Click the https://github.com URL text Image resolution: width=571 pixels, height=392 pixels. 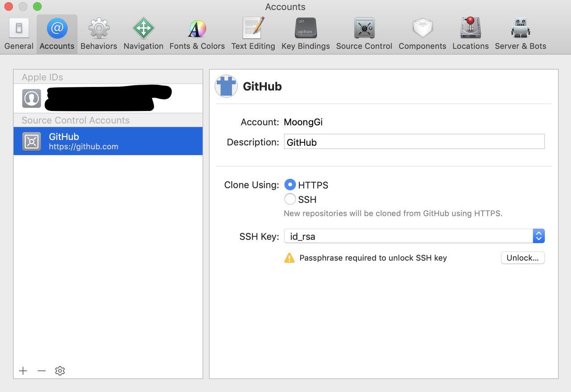83,147
